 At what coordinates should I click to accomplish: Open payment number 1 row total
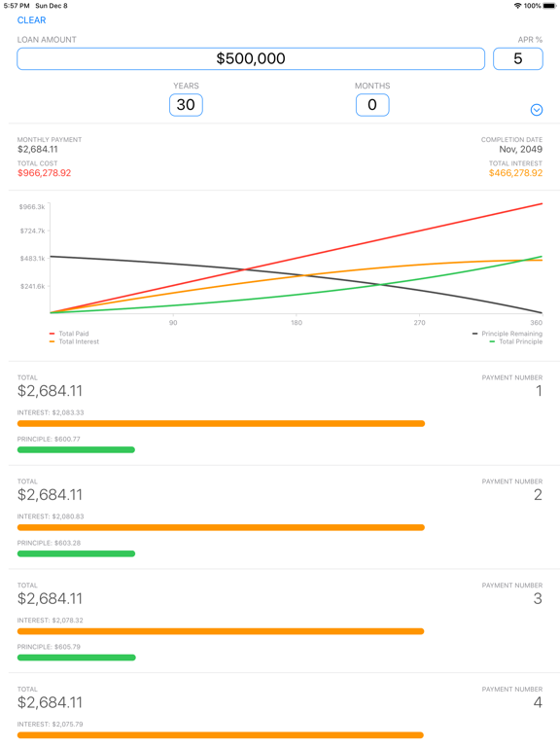pyautogui.click(x=50, y=391)
